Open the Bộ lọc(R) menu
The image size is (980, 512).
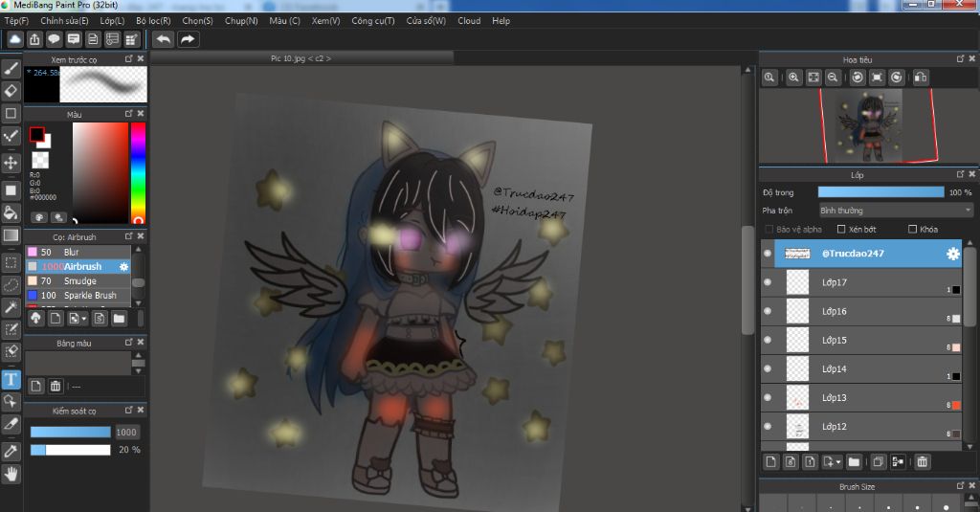point(153,21)
